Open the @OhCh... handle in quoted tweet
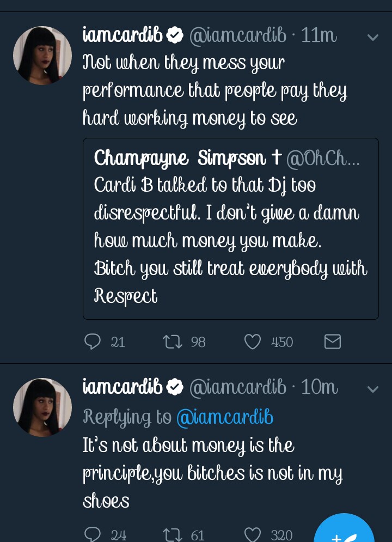The width and height of the screenshot is (392, 542). [x=323, y=159]
